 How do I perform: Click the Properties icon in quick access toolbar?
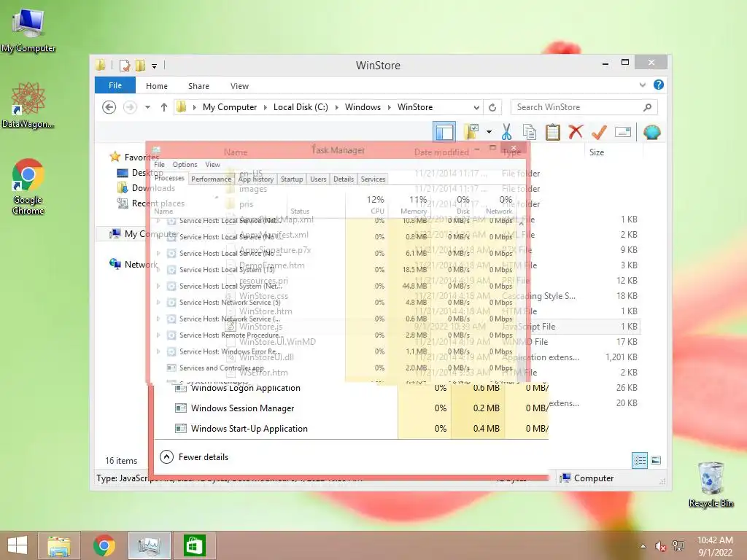pos(125,66)
